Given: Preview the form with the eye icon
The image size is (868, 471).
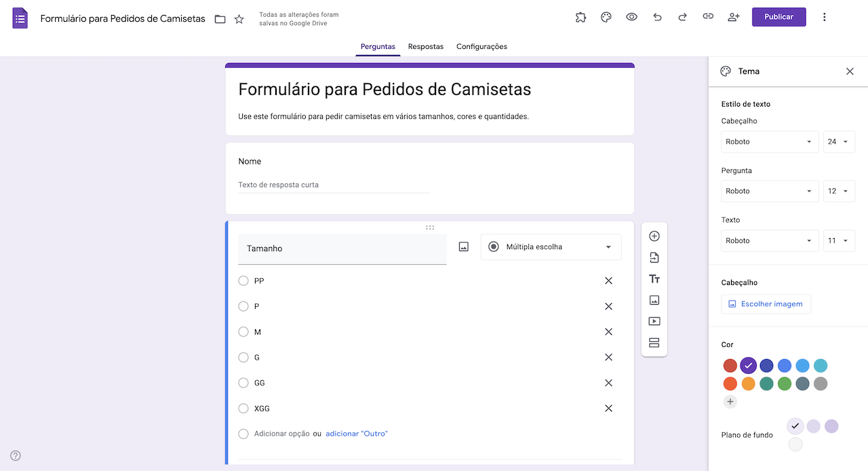Looking at the screenshot, I should pos(631,16).
